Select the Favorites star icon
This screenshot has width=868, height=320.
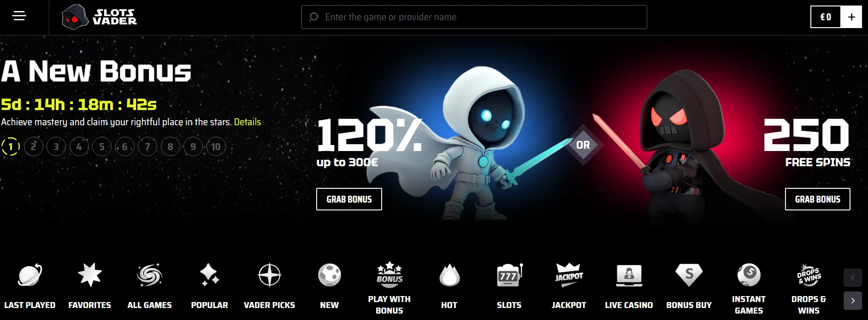coord(90,275)
